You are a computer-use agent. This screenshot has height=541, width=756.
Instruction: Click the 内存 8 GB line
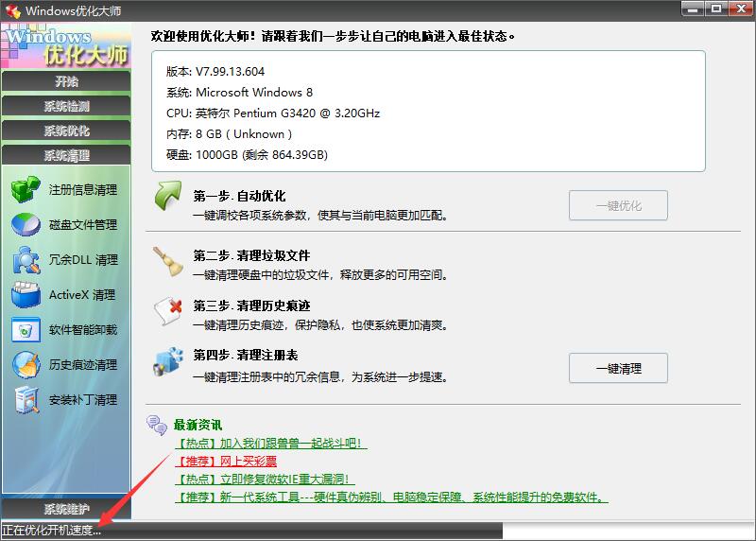pyautogui.click(x=229, y=133)
